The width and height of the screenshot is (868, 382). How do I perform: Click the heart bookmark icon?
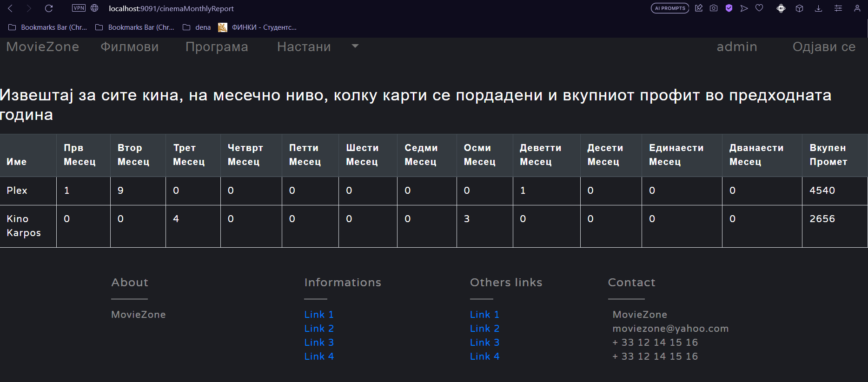759,8
